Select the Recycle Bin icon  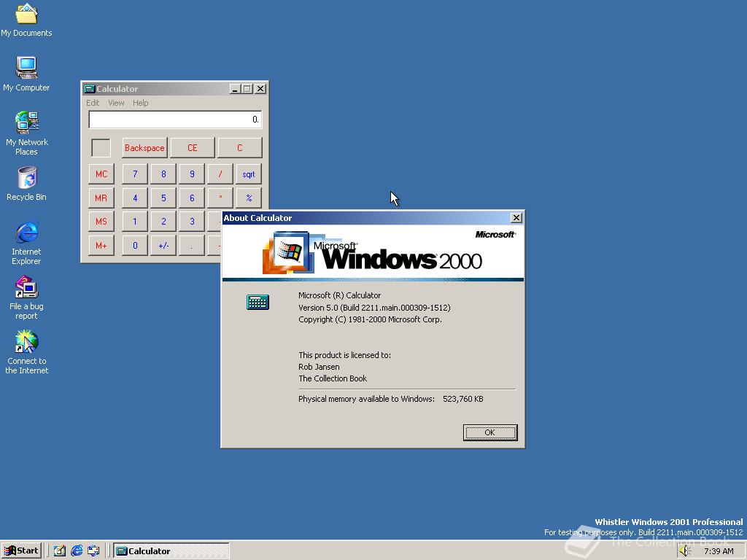click(x=26, y=183)
